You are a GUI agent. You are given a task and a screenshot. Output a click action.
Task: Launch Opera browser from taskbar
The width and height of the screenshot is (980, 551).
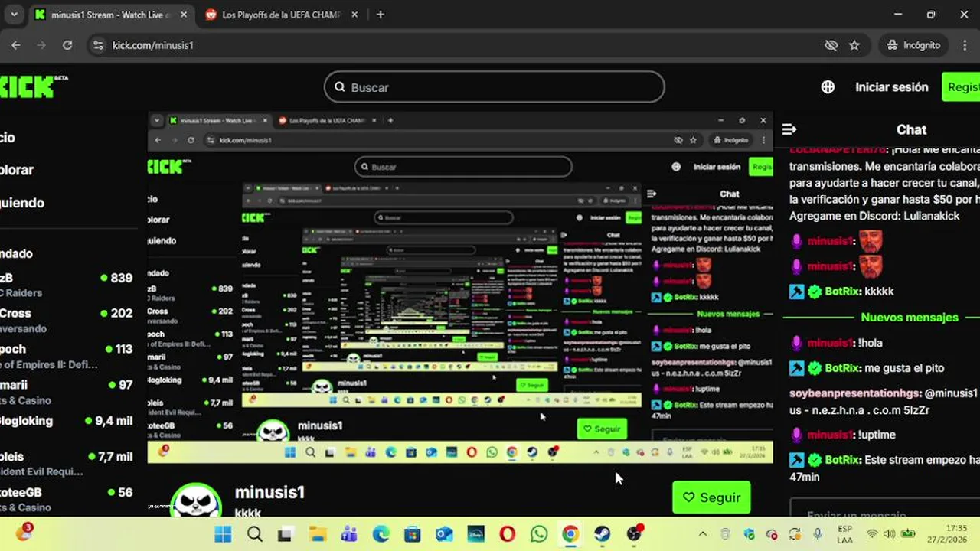(507, 534)
